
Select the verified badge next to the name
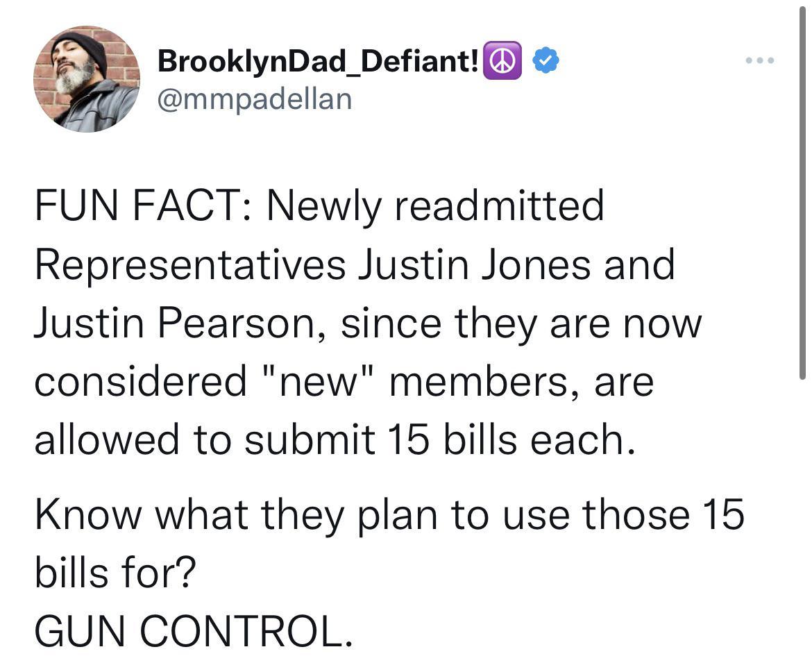coord(545,60)
